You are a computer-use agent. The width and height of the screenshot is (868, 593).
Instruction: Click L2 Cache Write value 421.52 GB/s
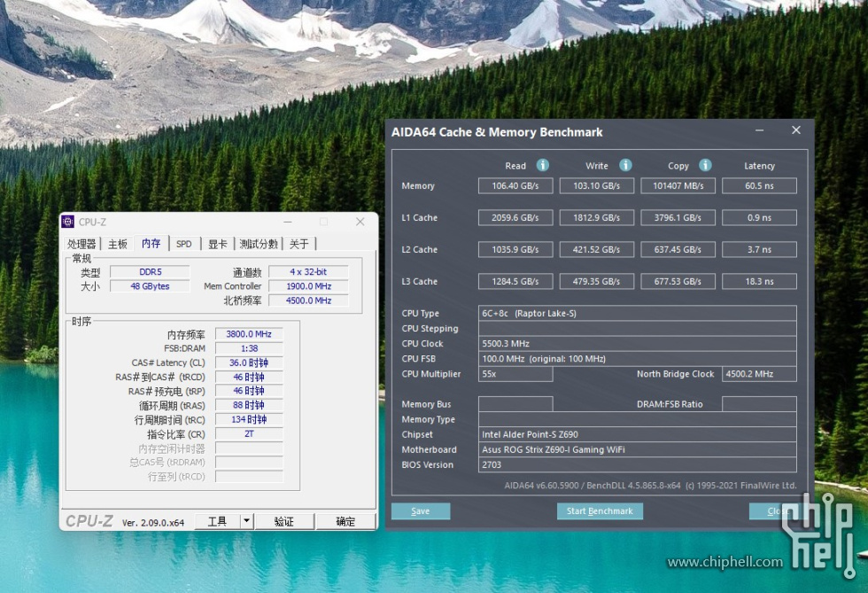pos(597,249)
